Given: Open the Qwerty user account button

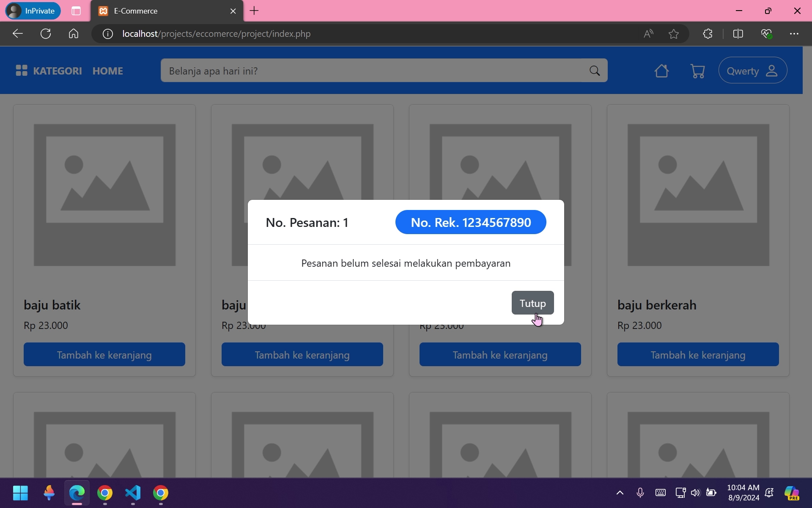Looking at the screenshot, I should point(752,70).
